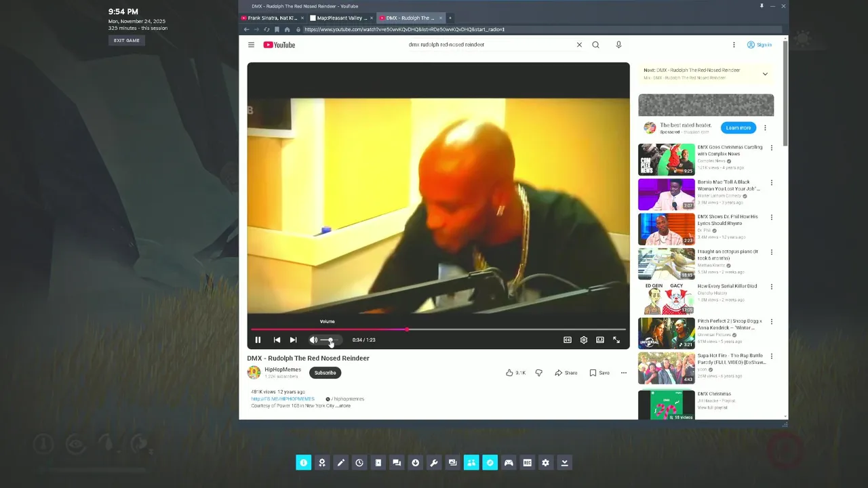Open the REC recording overlay icon
This screenshot has width=868, height=488.
click(x=528, y=463)
